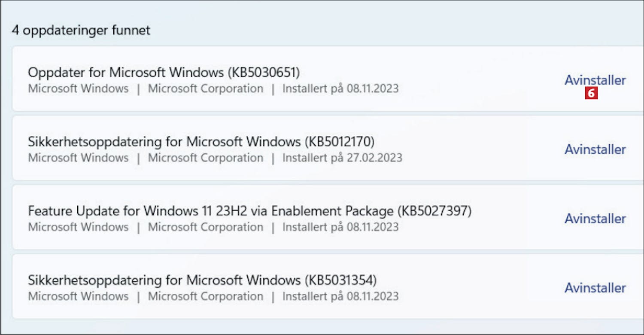Click the install date under KB5031354

pyautogui.click(x=340, y=296)
